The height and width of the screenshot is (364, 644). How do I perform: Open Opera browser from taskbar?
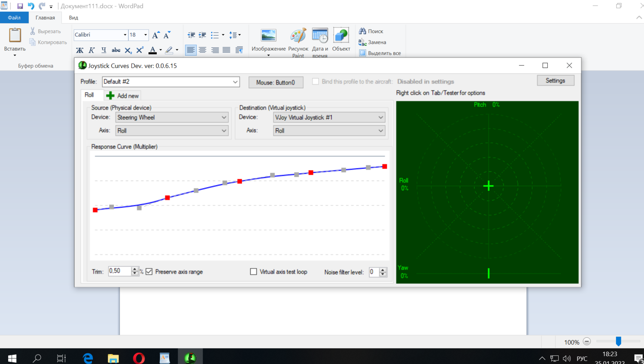click(x=139, y=358)
